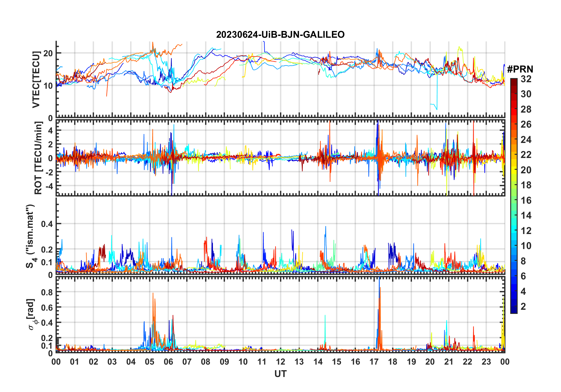Click the #PRN colorbar title

pos(520,69)
